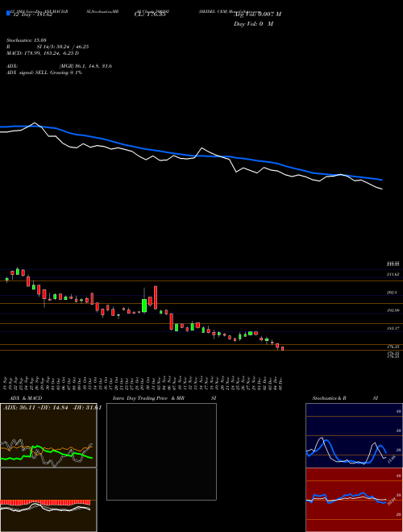
Task: Click the 'Intra Day Trading Price & MR' title
Action: pos(148,398)
